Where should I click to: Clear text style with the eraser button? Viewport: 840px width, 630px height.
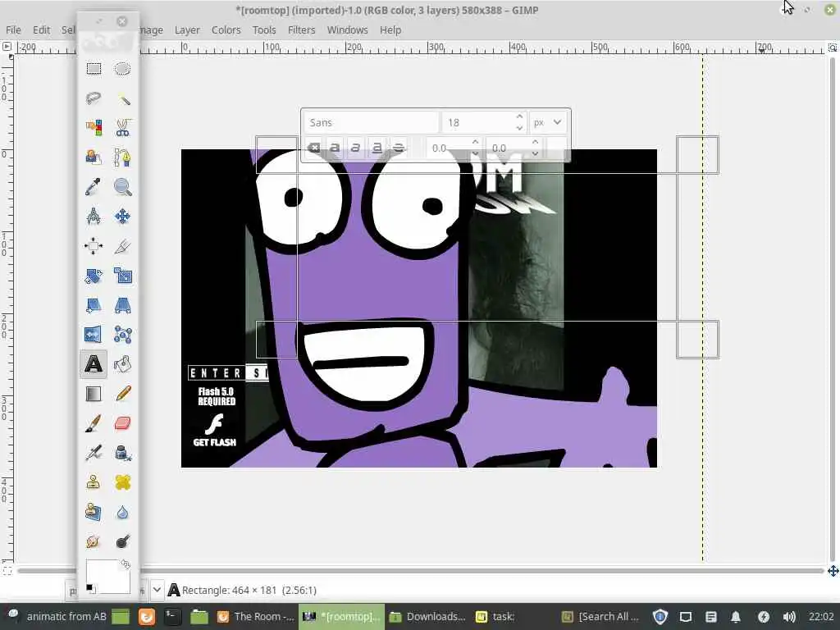[314, 148]
